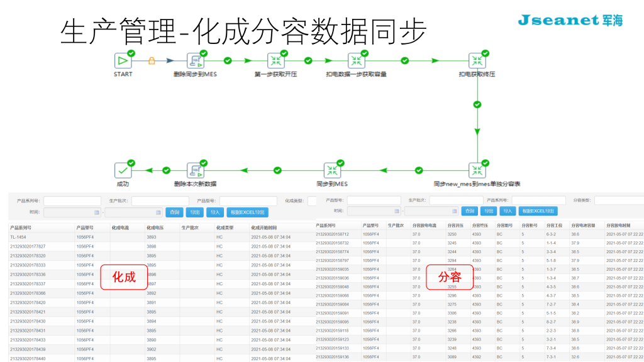The height and width of the screenshot is (362, 644).
Task: Click the 成功 success node icon
Action: (123, 170)
